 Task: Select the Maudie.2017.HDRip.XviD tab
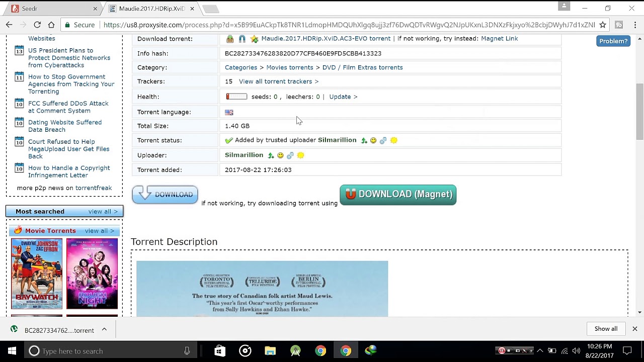tap(150, 9)
